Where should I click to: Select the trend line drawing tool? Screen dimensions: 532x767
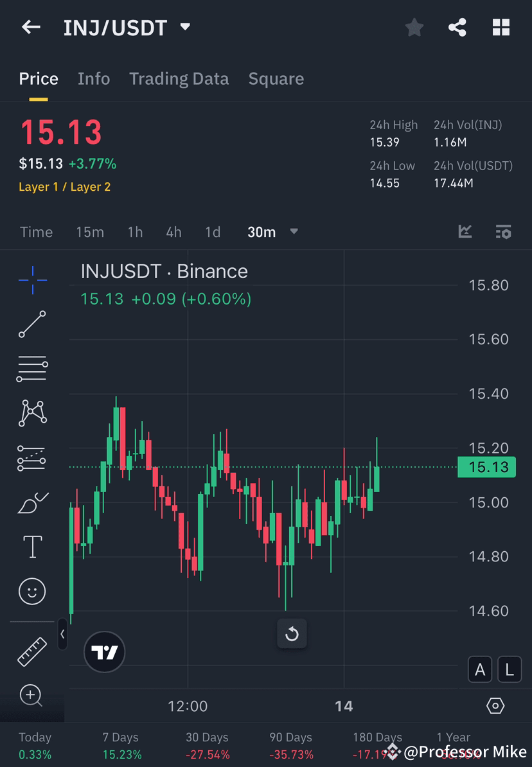(32, 324)
